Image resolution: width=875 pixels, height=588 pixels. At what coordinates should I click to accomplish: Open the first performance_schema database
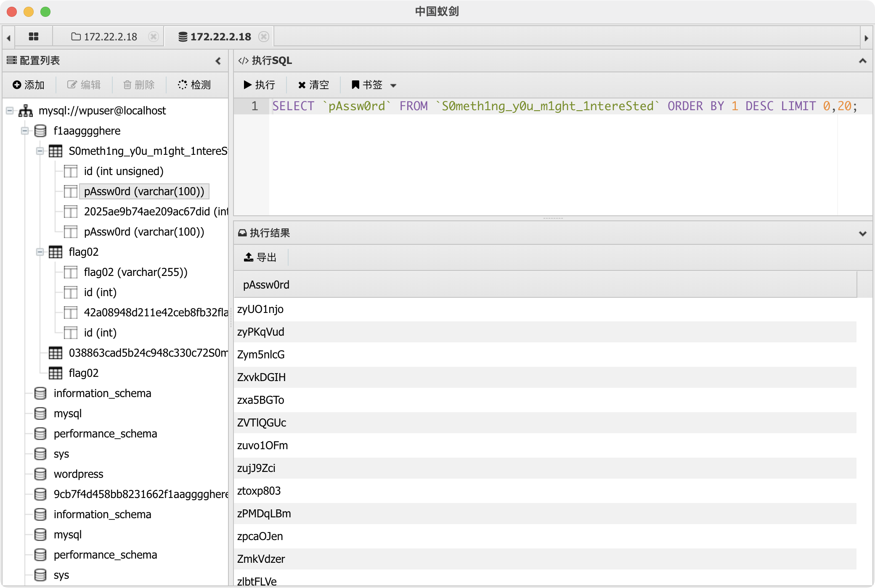coord(105,434)
